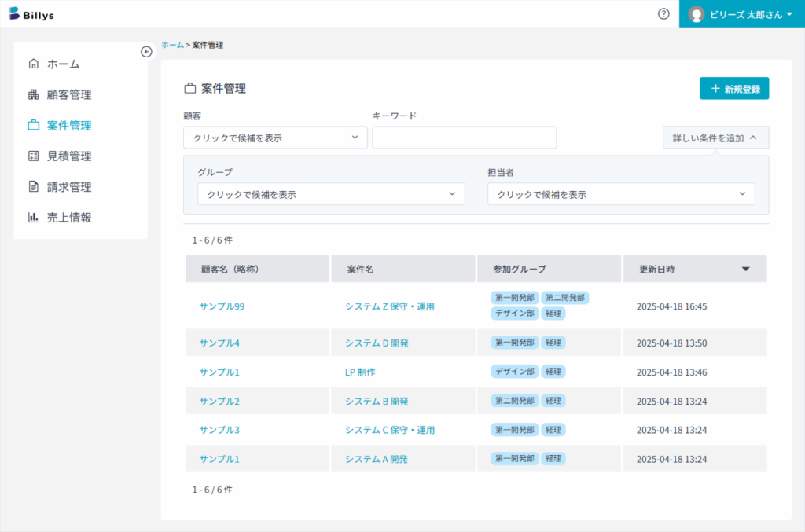The height and width of the screenshot is (532, 805).
Task: Open project システム A 開発
Action: (x=377, y=459)
